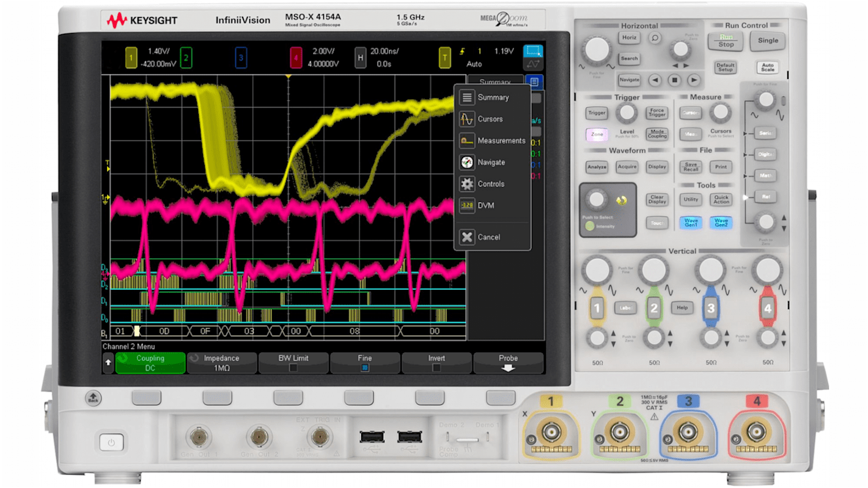Select the DVM digital voltmeter icon

click(x=466, y=205)
